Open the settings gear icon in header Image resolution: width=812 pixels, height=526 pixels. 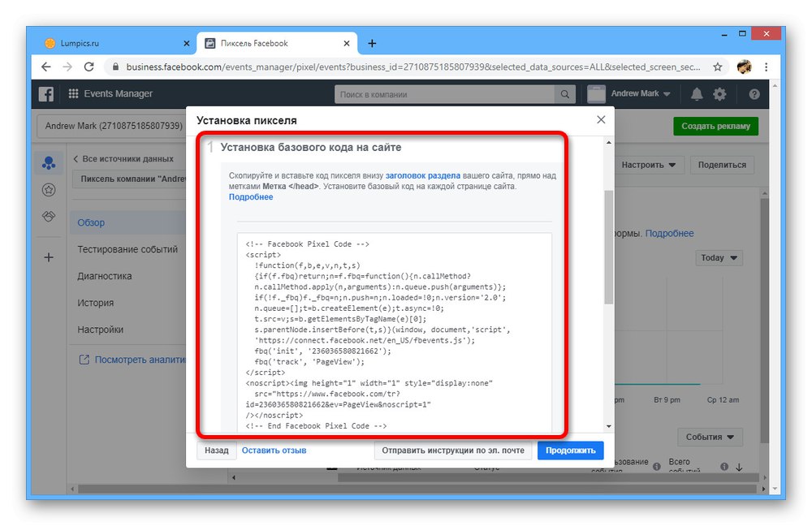pyautogui.click(x=719, y=93)
